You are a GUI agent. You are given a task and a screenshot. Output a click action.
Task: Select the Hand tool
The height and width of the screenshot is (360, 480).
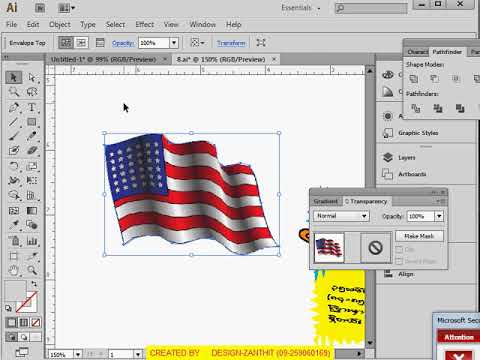tap(14, 270)
